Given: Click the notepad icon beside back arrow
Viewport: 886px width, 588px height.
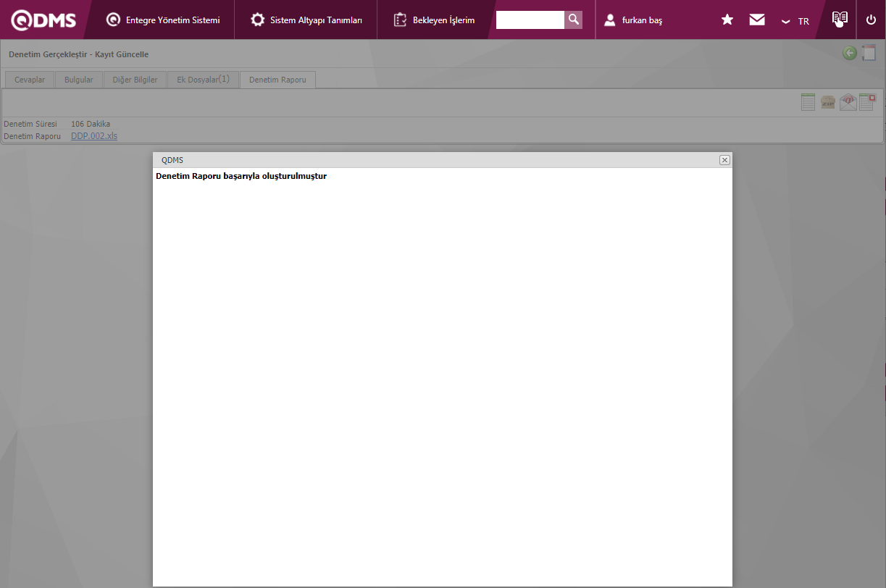Looking at the screenshot, I should pyautogui.click(x=869, y=53).
